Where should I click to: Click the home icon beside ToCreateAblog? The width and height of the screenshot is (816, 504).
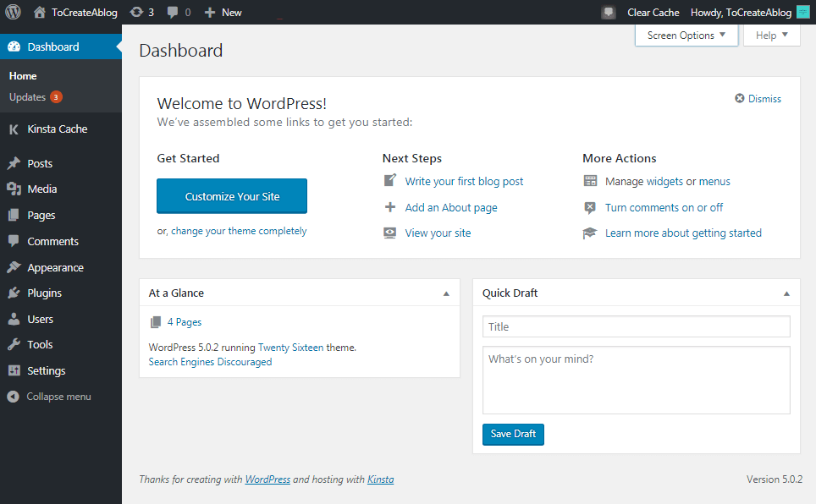click(40, 12)
